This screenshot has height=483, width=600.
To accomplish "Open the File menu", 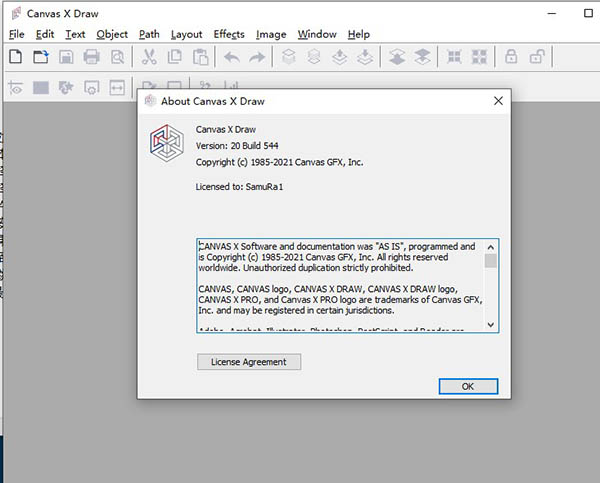I will click(x=16, y=34).
